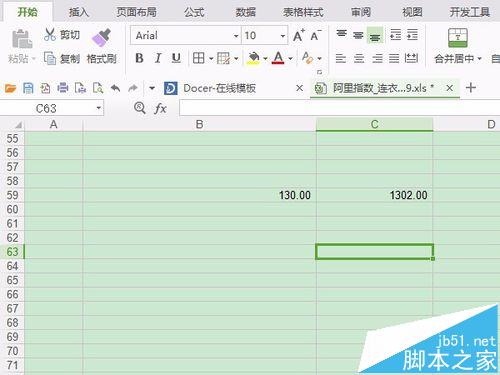Save the workbook with floppy icon
This screenshot has width=500, height=375.
click(28, 88)
